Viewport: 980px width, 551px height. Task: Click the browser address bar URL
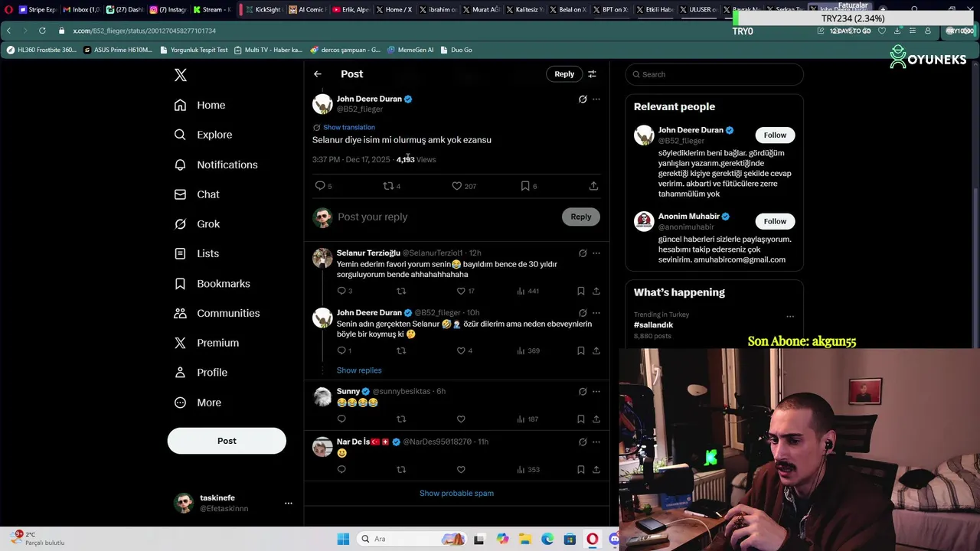(145, 31)
